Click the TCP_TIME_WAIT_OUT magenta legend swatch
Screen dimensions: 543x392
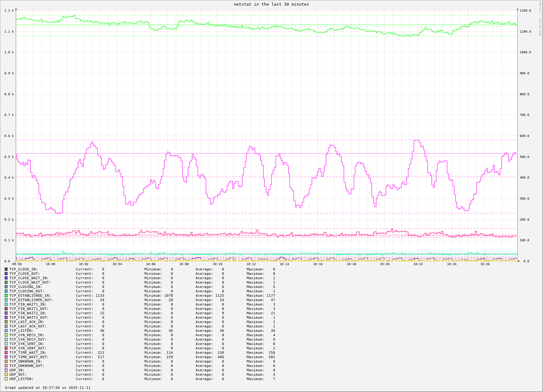click(x=6, y=357)
